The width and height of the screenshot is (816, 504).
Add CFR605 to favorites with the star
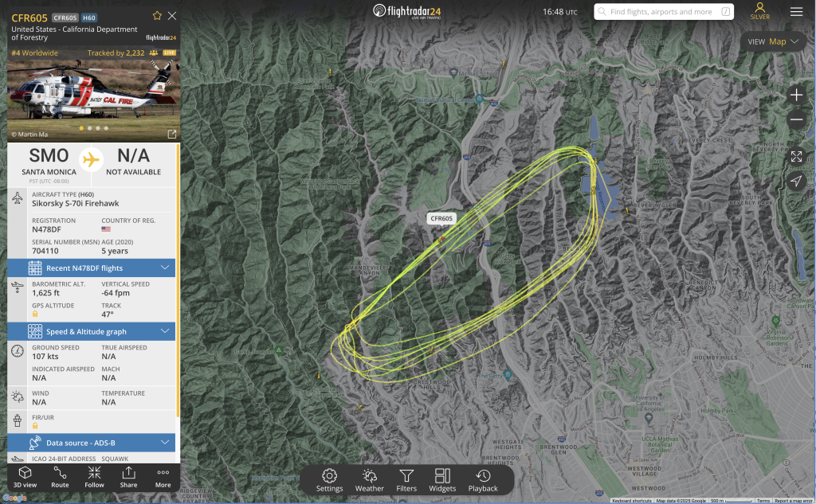(x=157, y=16)
